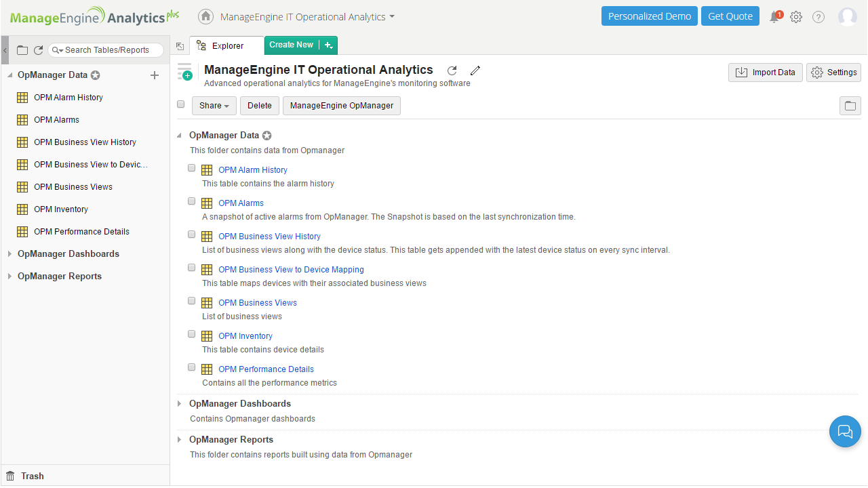Open the OPM Alarms link
The width and height of the screenshot is (868, 488).
(x=241, y=203)
